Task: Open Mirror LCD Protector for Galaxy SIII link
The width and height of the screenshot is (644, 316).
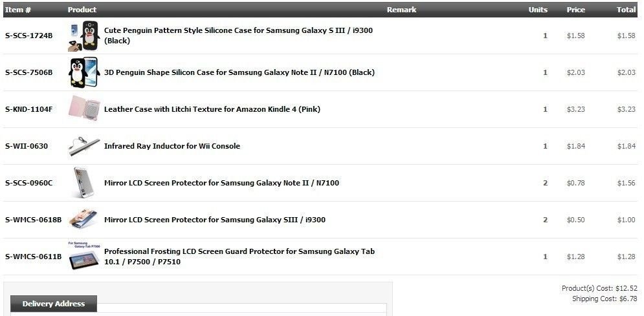Action: 214,220
